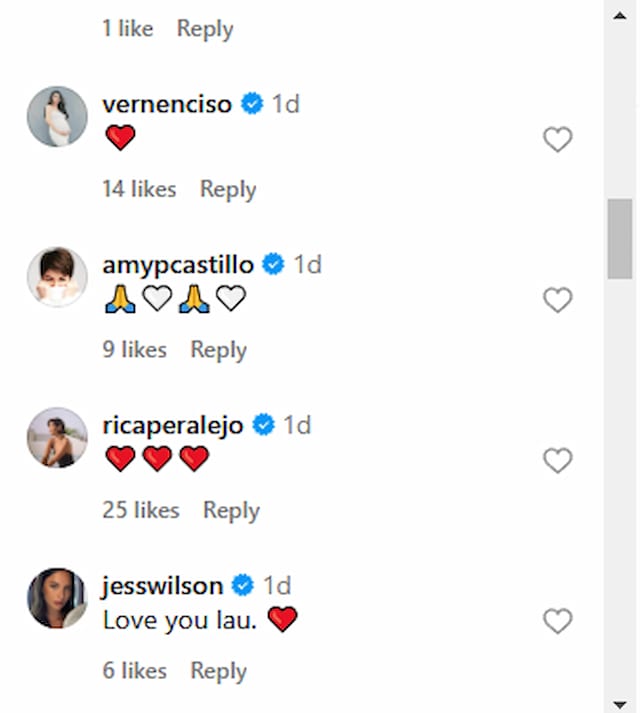Click the scrollbar up arrow
The height and width of the screenshot is (713, 640).
pyautogui.click(x=620, y=16)
